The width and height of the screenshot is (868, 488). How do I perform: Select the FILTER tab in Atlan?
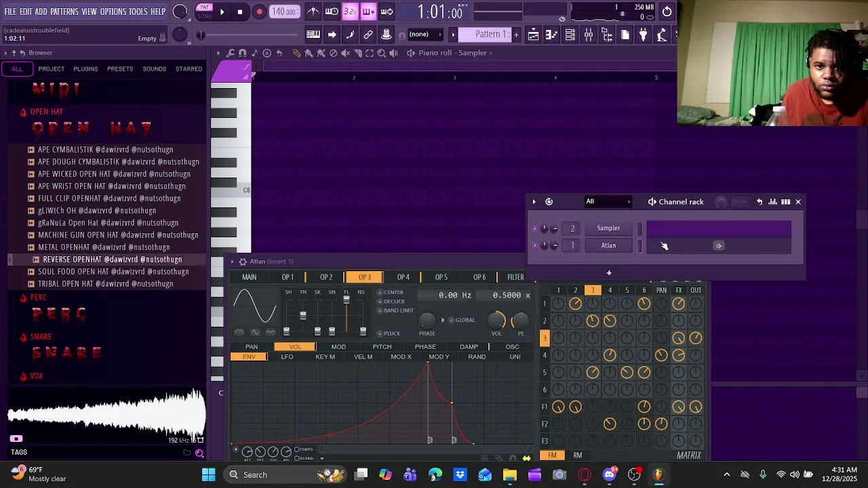click(x=515, y=277)
